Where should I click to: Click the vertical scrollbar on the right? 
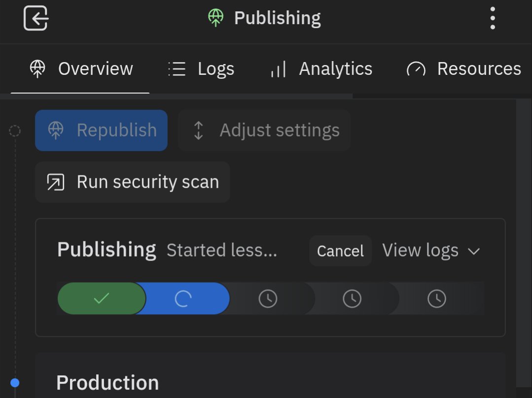click(x=524, y=243)
